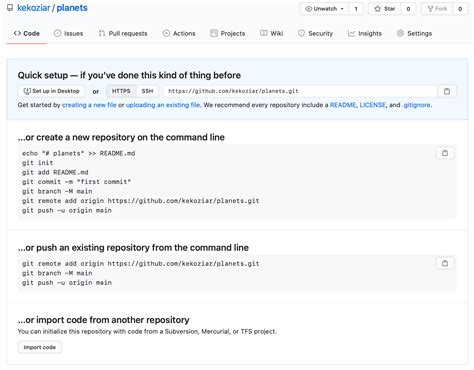Go to the Pull requests tab
Viewport: 474px width, 370px height.
[x=123, y=33]
